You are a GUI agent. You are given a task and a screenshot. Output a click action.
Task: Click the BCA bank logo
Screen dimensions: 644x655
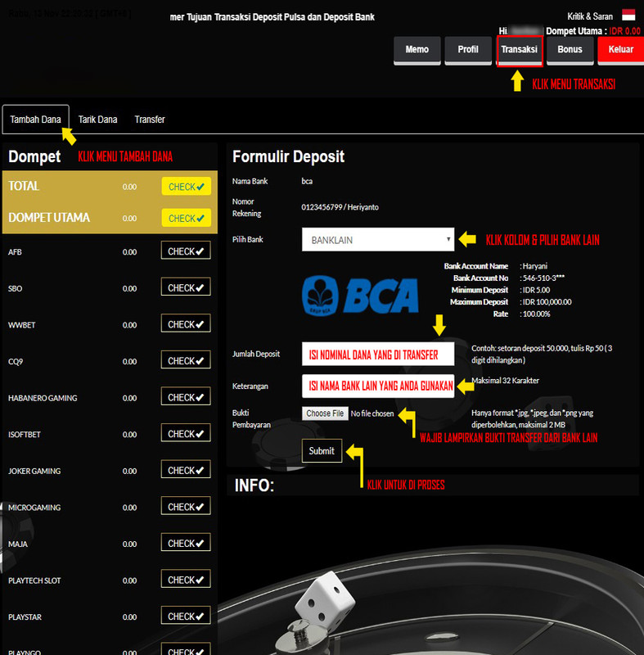tap(360, 296)
